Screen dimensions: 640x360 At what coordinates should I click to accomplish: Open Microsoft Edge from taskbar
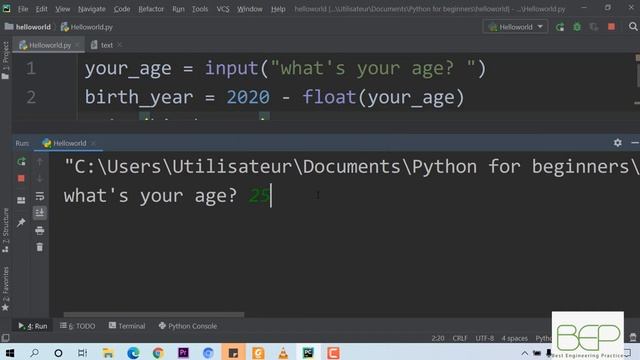click(133, 353)
